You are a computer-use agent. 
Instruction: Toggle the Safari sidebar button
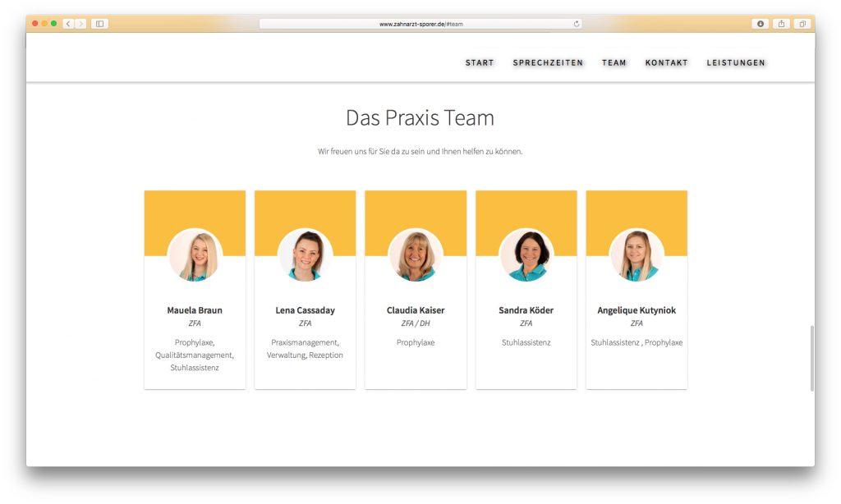99,24
